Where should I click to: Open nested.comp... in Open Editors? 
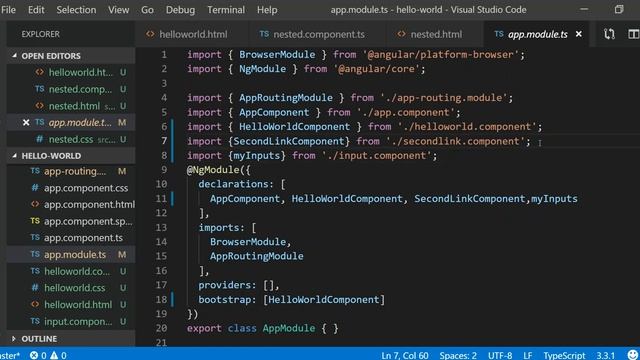point(71,89)
